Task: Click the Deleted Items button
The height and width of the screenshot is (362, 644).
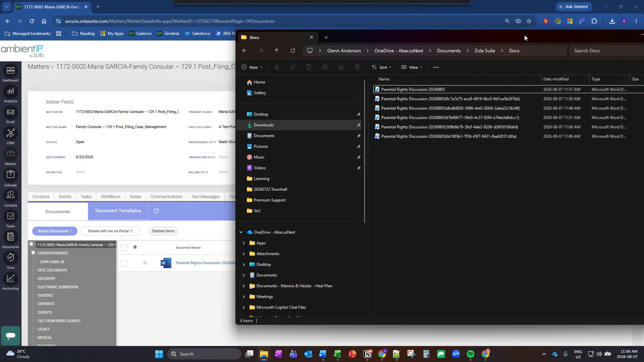Action: point(163,231)
